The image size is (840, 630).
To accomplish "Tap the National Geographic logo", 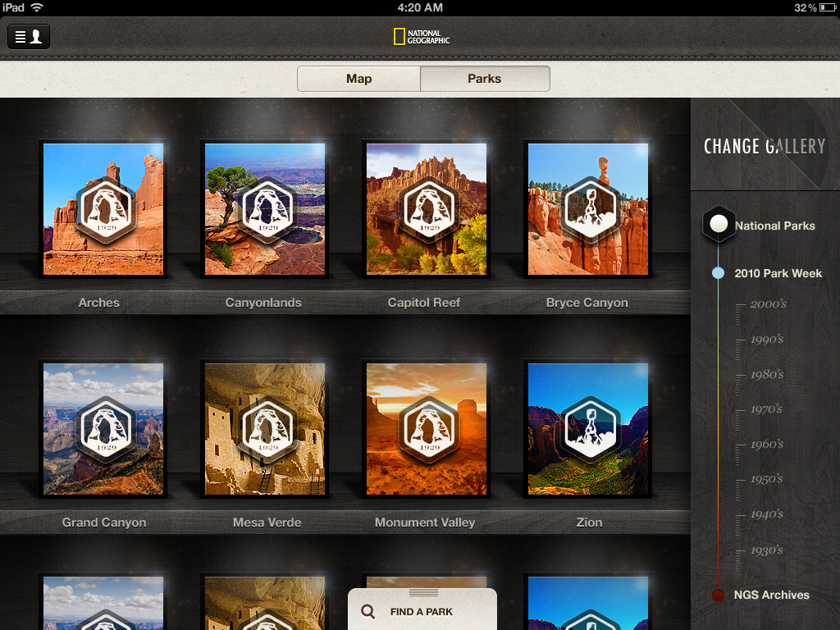I will [422, 37].
